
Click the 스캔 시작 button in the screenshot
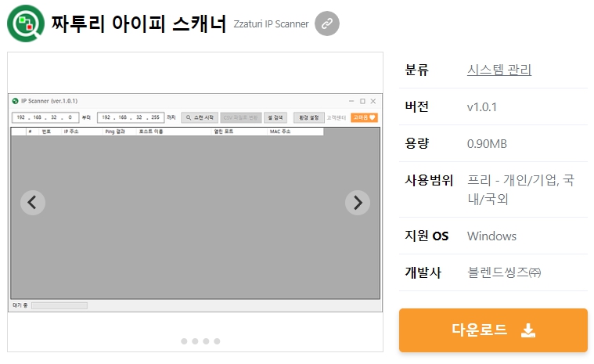(200, 117)
